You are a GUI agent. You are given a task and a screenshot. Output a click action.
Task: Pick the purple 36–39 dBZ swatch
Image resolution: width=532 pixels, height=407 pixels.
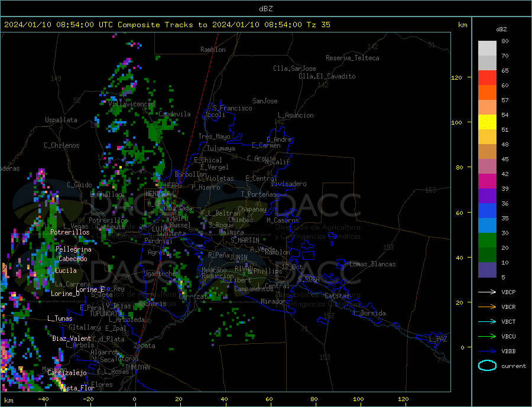coord(487,196)
